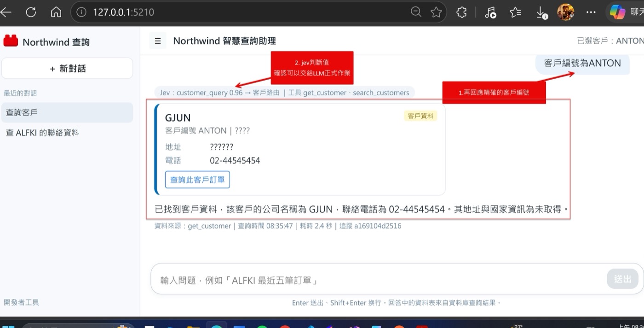
Task: Open the browser home page icon
Action: (56, 12)
